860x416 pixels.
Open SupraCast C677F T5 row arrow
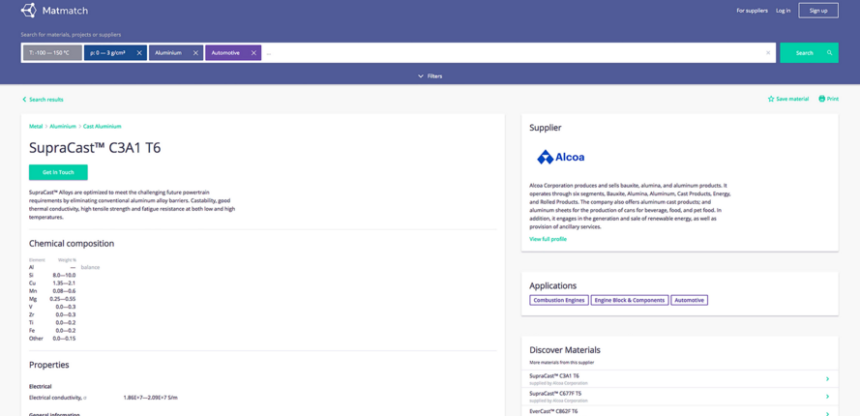tap(827, 396)
